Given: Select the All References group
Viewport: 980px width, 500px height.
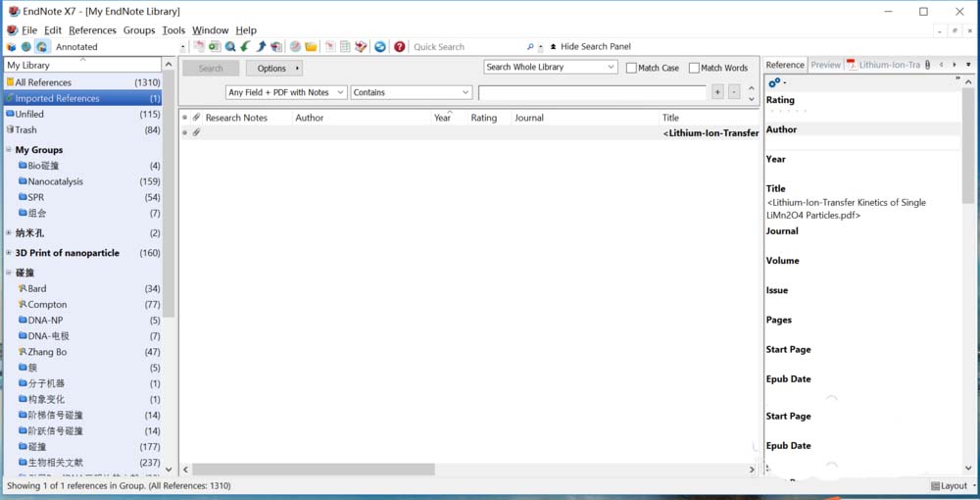Looking at the screenshot, I should pyautogui.click(x=83, y=82).
